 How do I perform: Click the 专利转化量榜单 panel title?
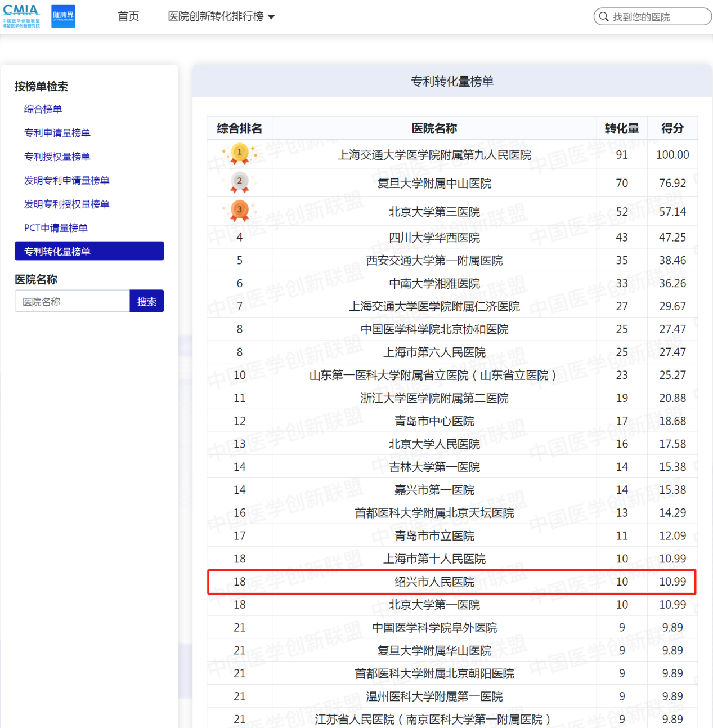[x=452, y=81]
